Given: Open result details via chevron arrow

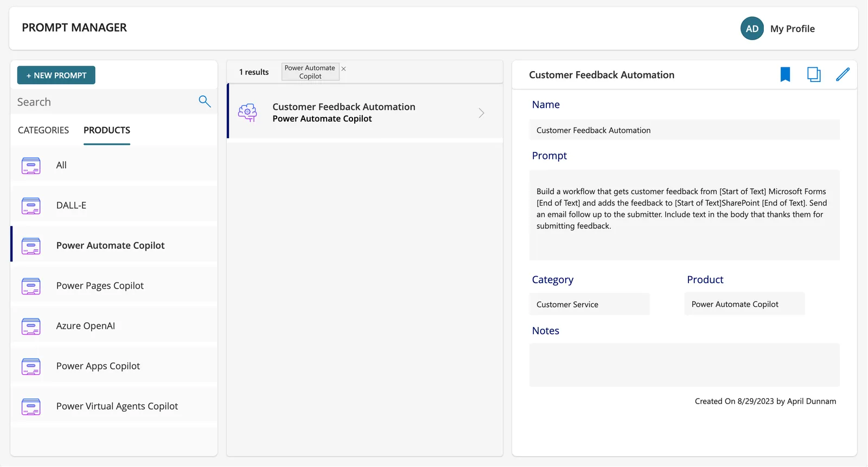Looking at the screenshot, I should point(481,113).
